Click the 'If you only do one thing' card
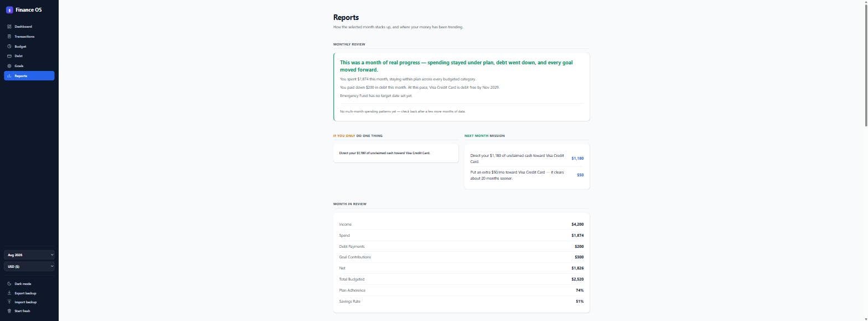Image resolution: width=868 pixels, height=321 pixels. (x=396, y=153)
